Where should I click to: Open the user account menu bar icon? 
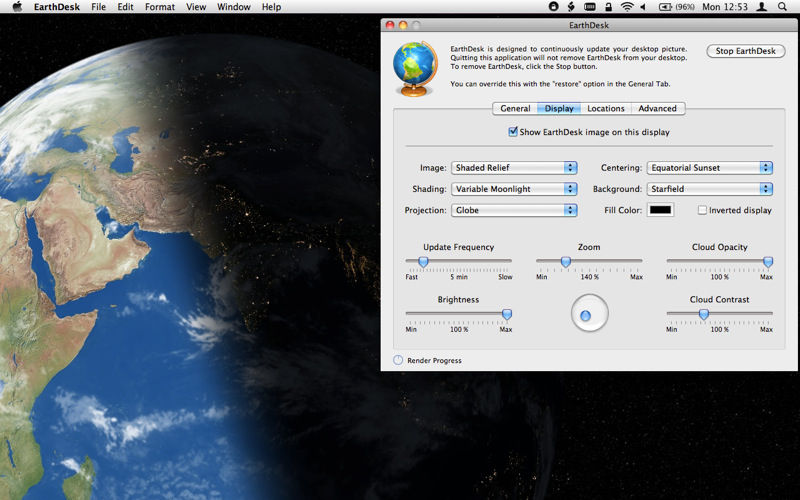(762, 7)
